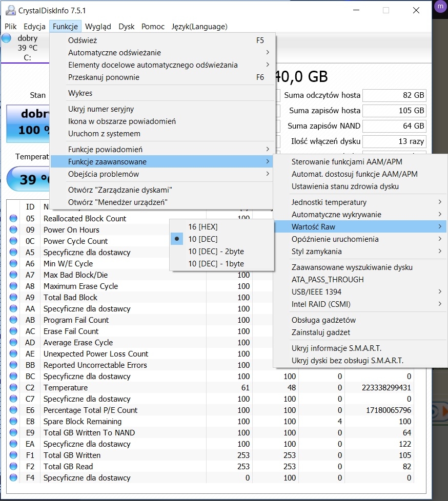Click status orb of Spare Block Remaining row
448x501 pixels.
(13, 422)
